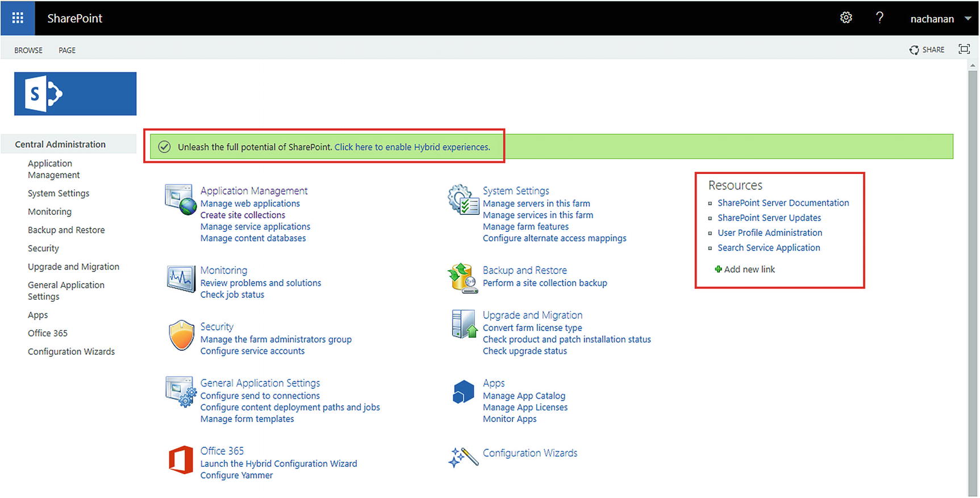Open System Settings in the sidebar
The image size is (980, 498).
pos(59,193)
